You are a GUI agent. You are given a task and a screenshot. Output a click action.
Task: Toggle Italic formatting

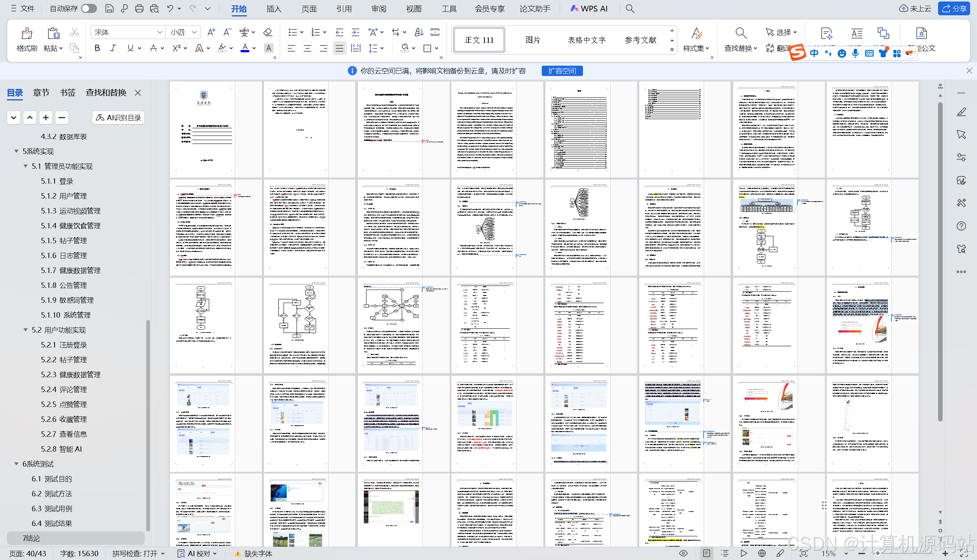(113, 48)
